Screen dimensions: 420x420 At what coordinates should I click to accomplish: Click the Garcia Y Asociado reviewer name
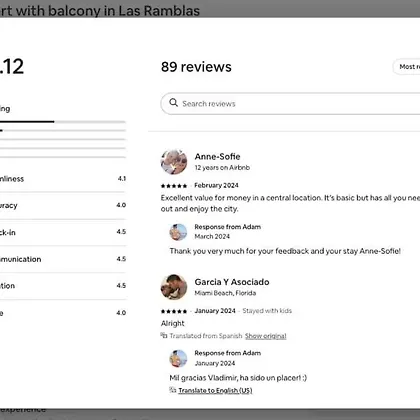click(x=232, y=282)
